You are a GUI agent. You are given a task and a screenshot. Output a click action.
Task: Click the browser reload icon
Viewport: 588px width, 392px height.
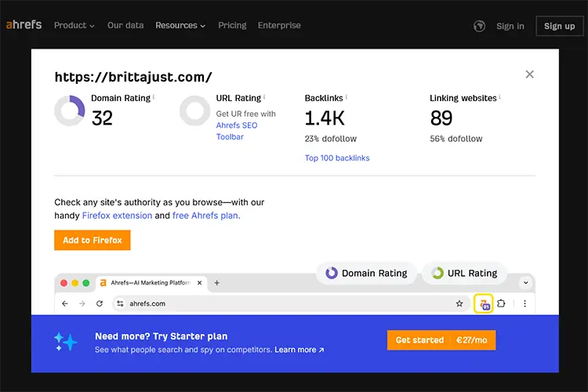click(100, 303)
